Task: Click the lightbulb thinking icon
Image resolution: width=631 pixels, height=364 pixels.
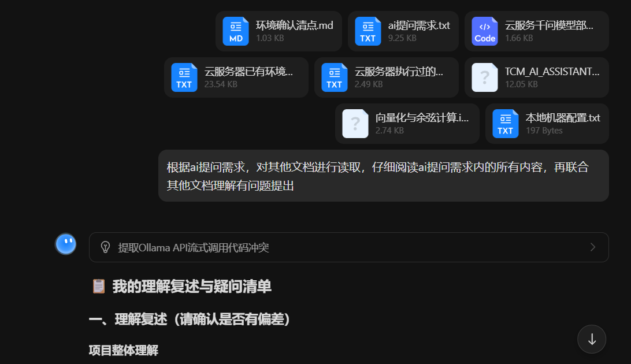Action: coord(105,247)
